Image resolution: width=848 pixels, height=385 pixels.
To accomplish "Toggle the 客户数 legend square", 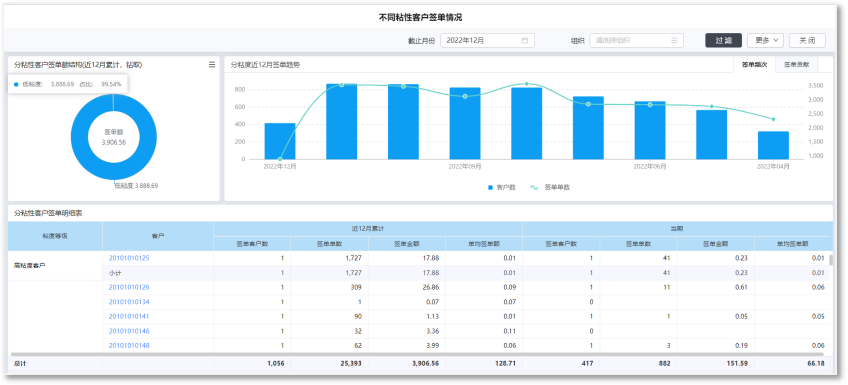I will 491,188.
